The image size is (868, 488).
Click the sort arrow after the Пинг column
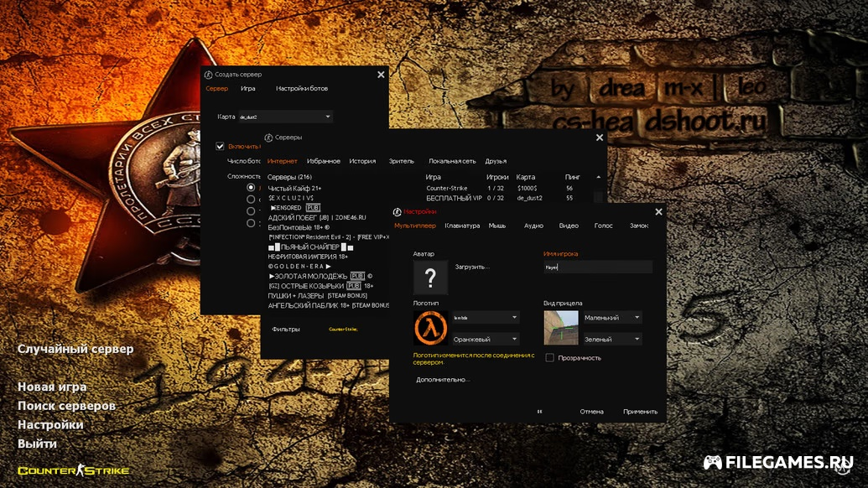[599, 177]
